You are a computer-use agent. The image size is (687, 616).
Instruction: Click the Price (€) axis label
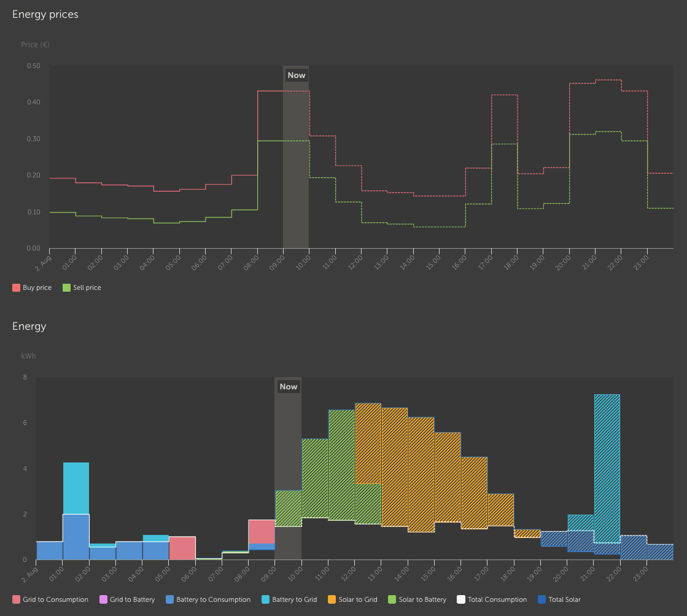pos(35,45)
